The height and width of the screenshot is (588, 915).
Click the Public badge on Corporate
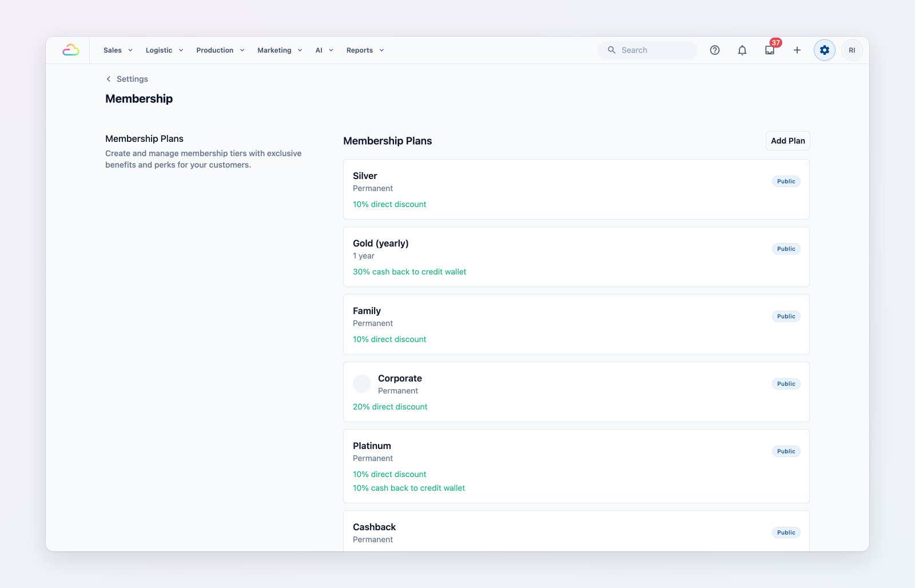click(x=786, y=384)
